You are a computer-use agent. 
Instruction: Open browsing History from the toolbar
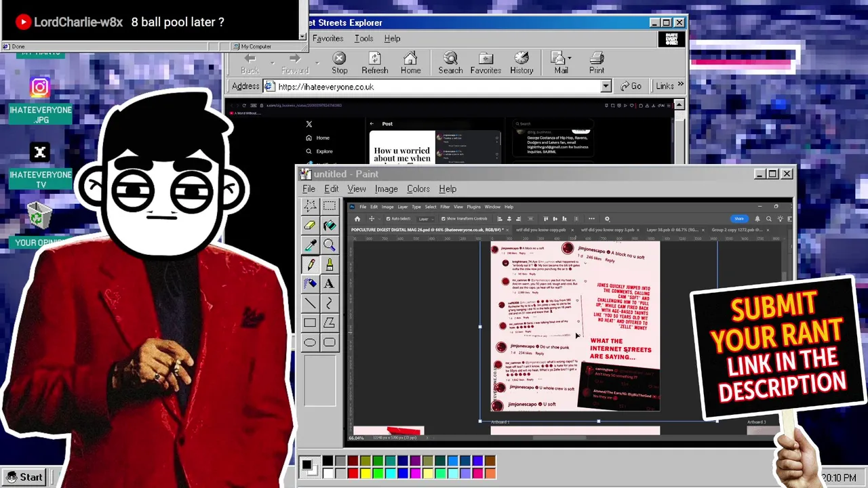(521, 64)
